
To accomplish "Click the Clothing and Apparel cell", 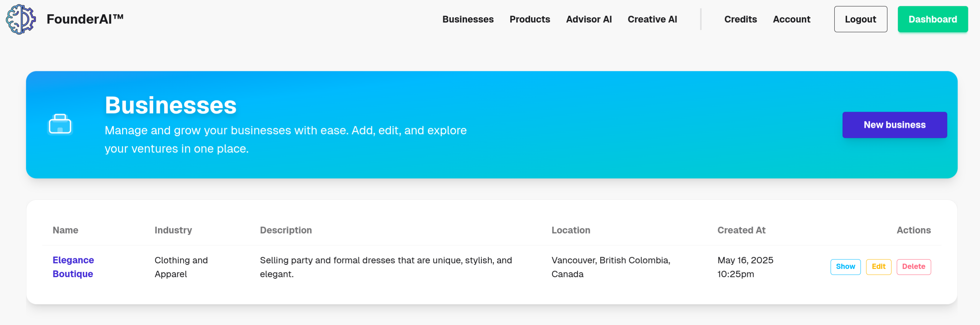I will tap(181, 267).
